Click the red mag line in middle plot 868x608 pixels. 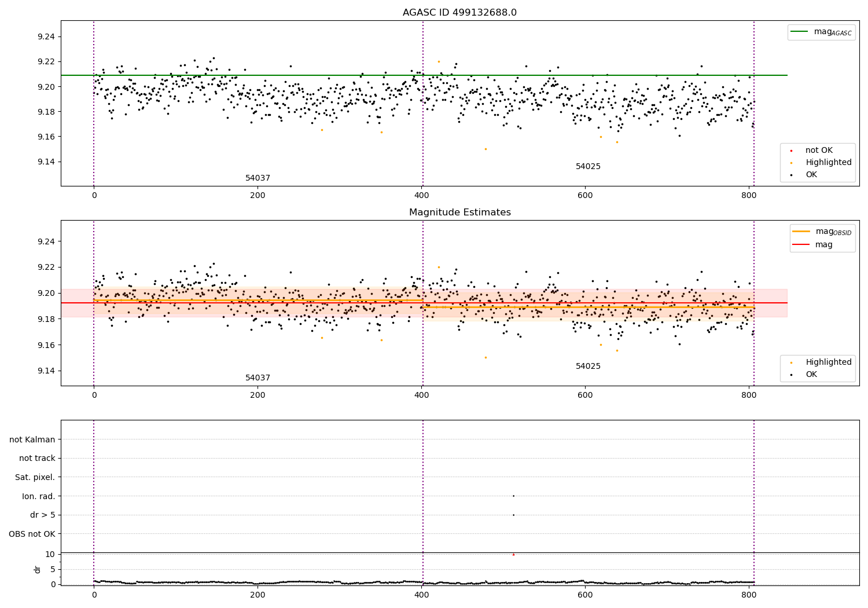[x=424, y=303]
